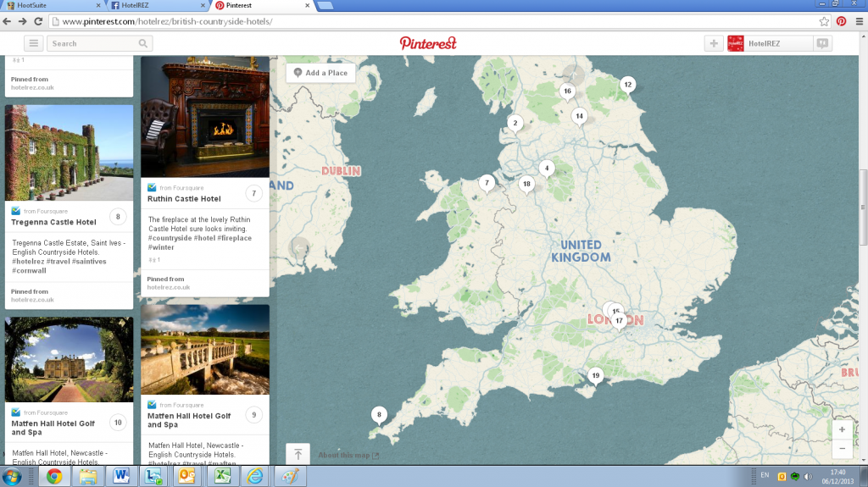Open Paint from the taskbar

(290, 477)
